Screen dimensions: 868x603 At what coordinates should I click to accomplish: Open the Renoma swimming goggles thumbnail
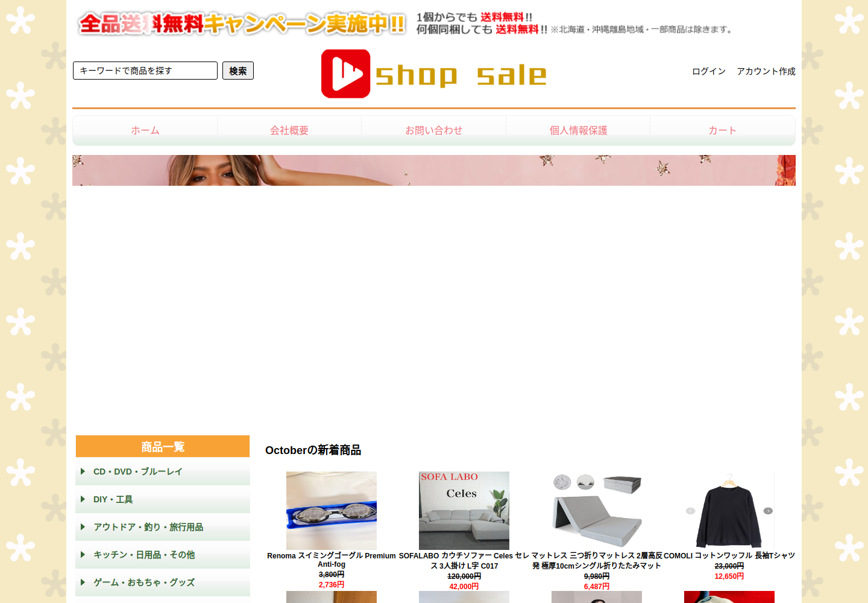(332, 511)
